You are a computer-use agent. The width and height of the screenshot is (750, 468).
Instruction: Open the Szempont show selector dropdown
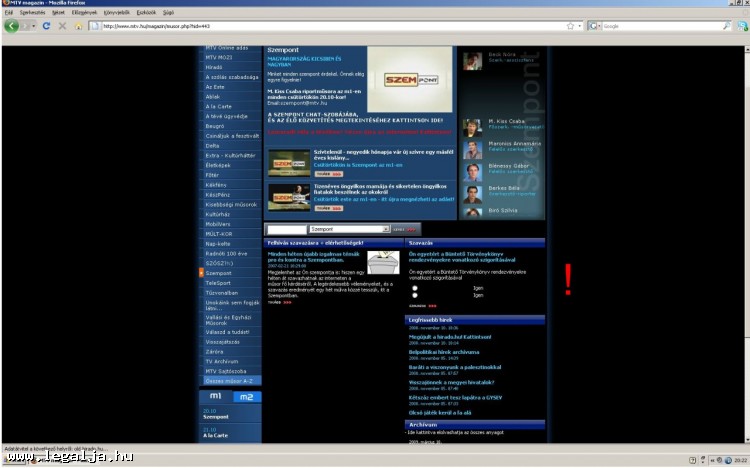(x=349, y=229)
